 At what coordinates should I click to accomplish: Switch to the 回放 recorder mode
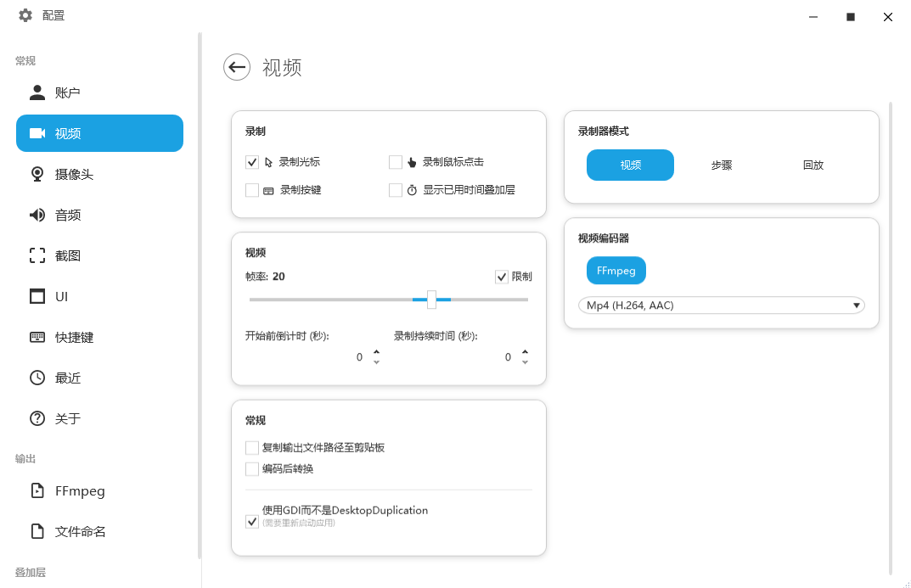[813, 165]
